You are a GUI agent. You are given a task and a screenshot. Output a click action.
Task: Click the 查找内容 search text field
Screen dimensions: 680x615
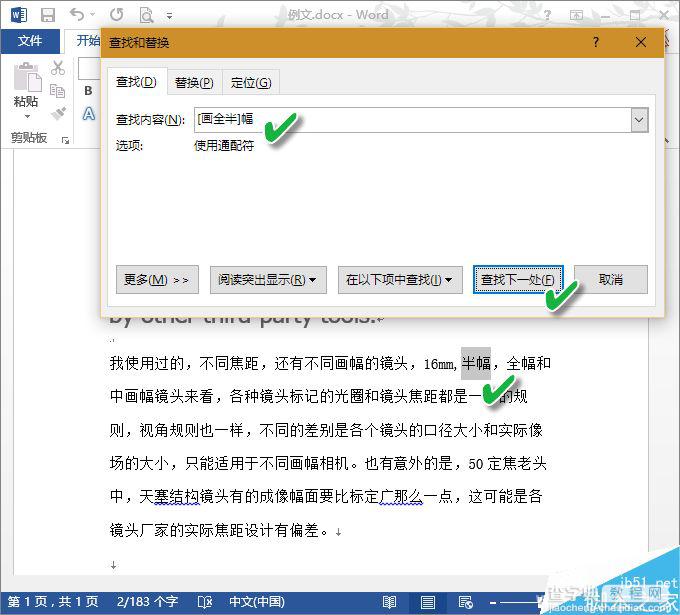(412, 120)
